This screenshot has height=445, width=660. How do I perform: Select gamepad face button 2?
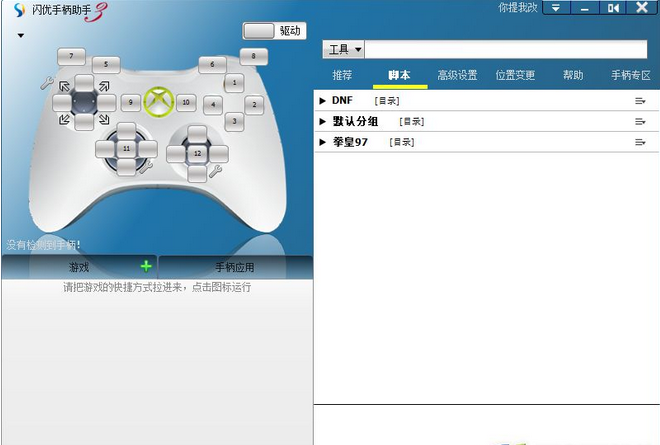254,105
